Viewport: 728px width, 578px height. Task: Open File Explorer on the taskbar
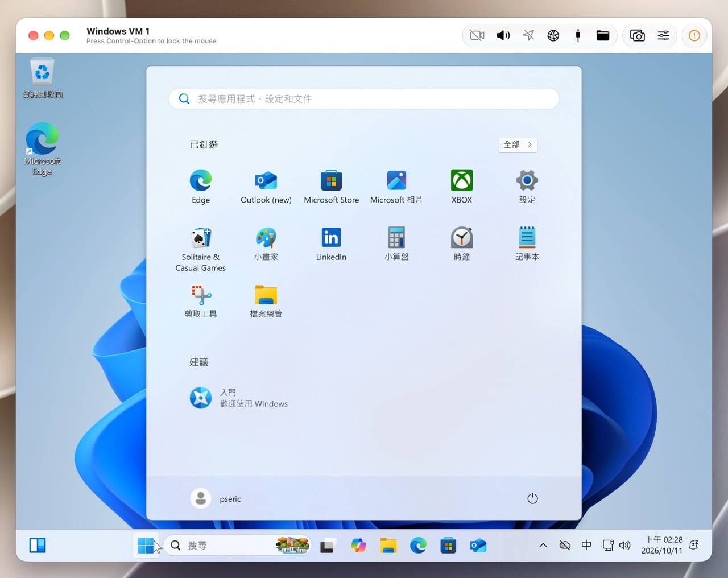[x=388, y=546]
